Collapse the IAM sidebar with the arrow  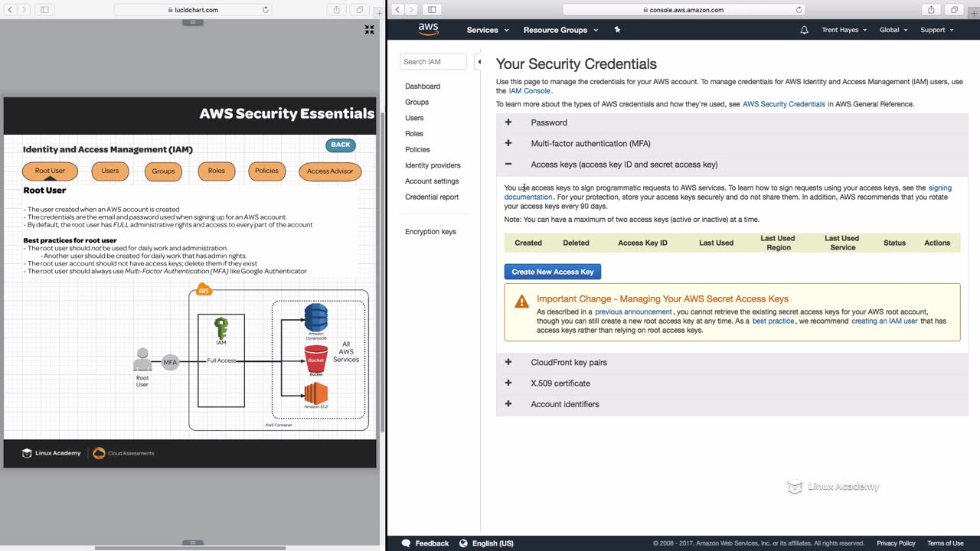[x=479, y=61]
